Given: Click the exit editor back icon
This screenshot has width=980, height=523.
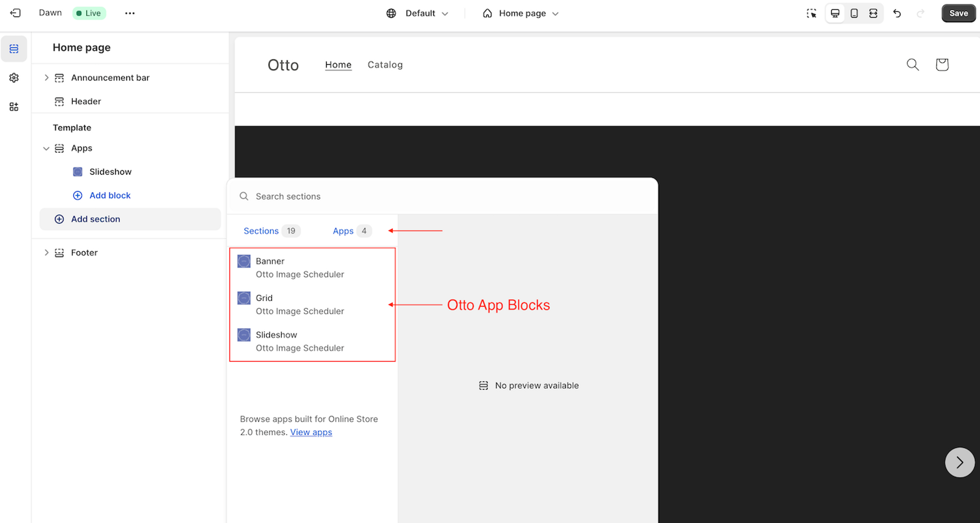Looking at the screenshot, I should coord(15,13).
